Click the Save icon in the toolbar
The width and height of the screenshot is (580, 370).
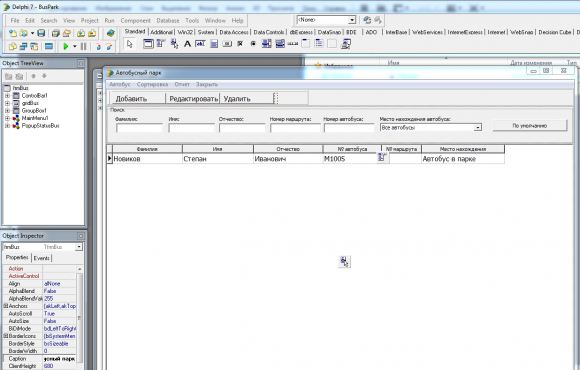[41, 33]
